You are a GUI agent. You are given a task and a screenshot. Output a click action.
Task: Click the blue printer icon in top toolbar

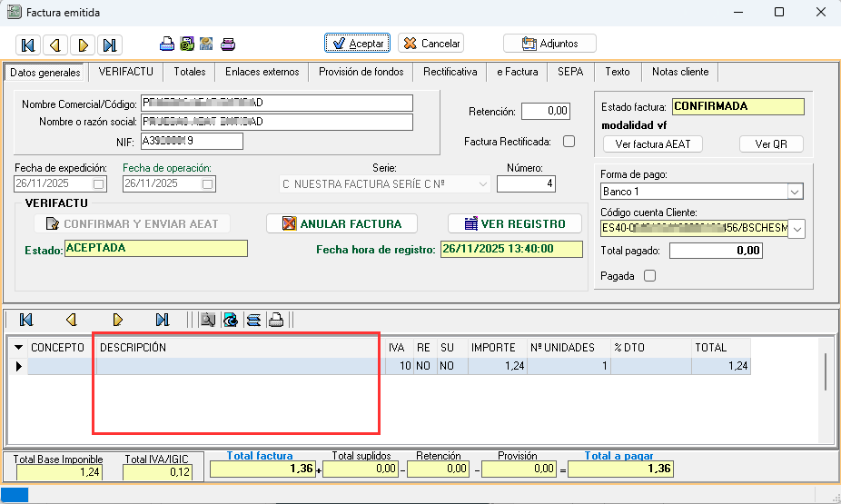click(167, 44)
